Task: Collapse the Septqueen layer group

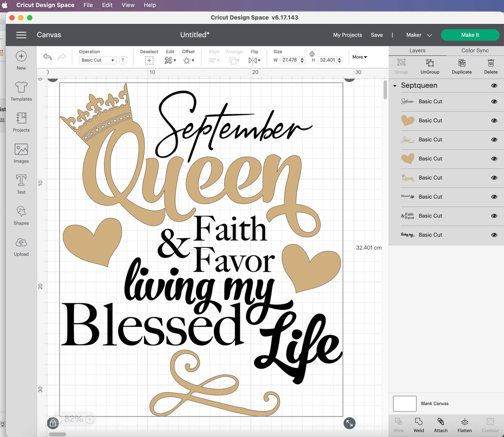Action: [x=395, y=85]
